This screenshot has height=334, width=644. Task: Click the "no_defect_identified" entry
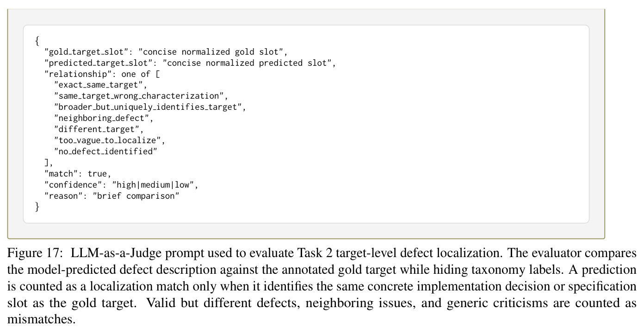[105, 151]
